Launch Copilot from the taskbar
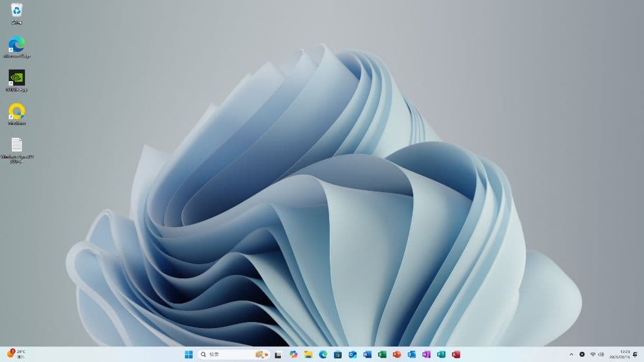The image size is (644, 362). pyautogui.click(x=293, y=354)
